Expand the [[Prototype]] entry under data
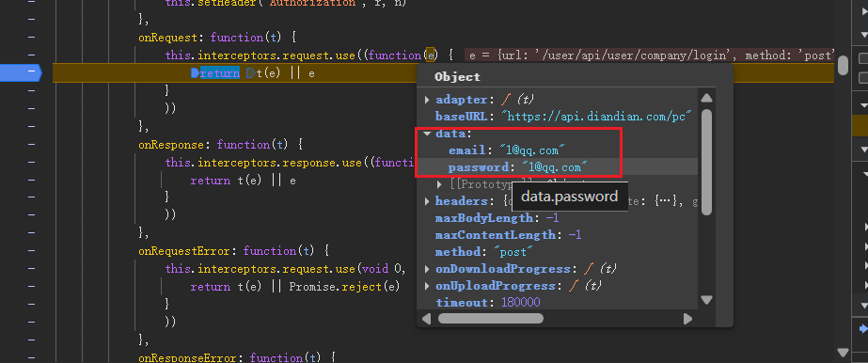 (x=440, y=184)
